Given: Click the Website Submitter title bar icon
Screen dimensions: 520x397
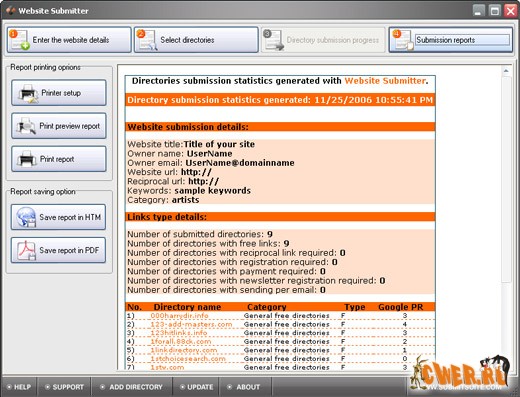Looking at the screenshot, I should [11, 11].
